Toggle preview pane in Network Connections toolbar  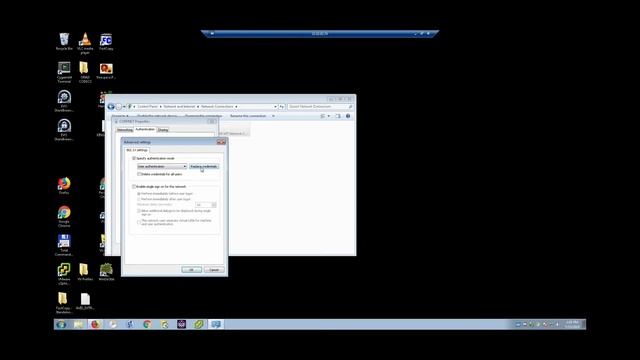(338, 116)
